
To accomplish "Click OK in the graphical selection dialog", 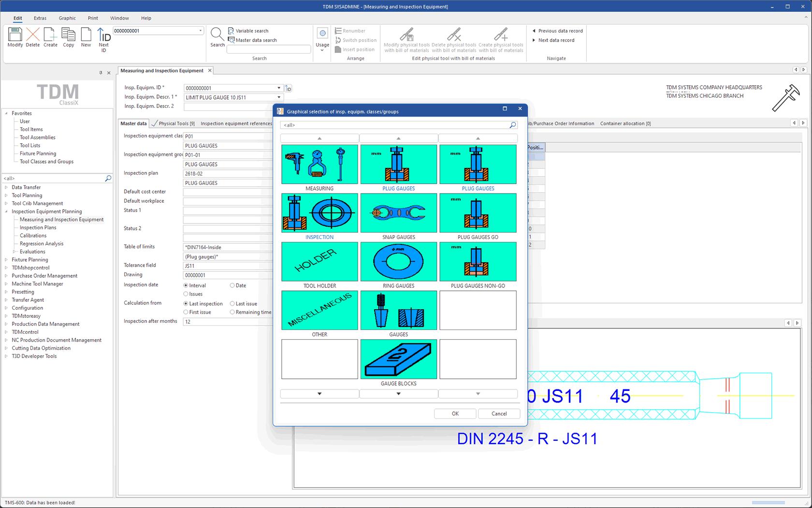I will pyautogui.click(x=455, y=414).
